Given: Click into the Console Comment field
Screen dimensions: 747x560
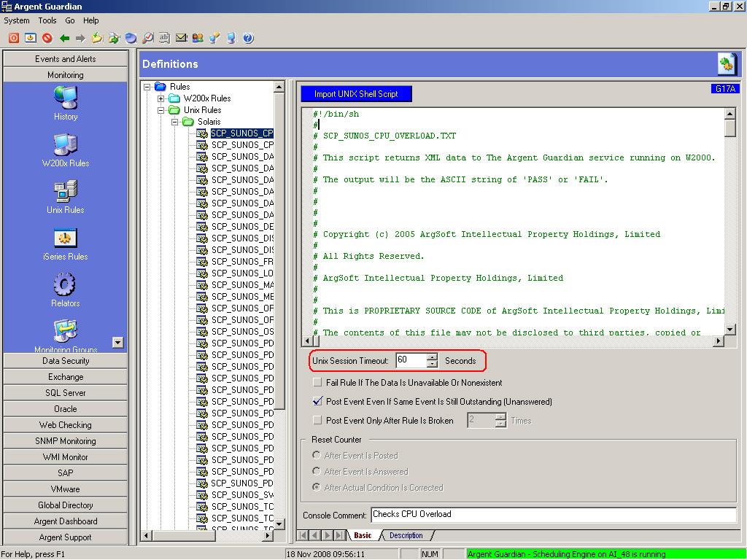Looking at the screenshot, I should click(553, 515).
